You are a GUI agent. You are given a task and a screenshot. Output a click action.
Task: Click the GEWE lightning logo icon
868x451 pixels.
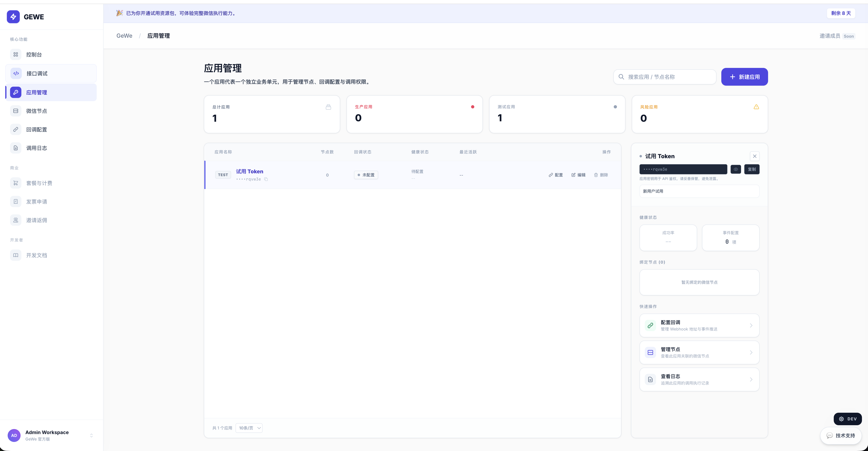(13, 17)
